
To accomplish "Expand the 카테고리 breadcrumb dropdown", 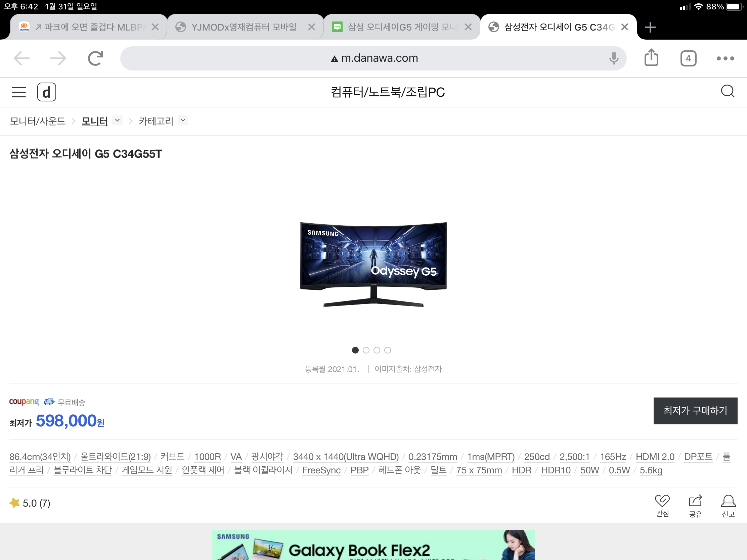I will (x=183, y=120).
